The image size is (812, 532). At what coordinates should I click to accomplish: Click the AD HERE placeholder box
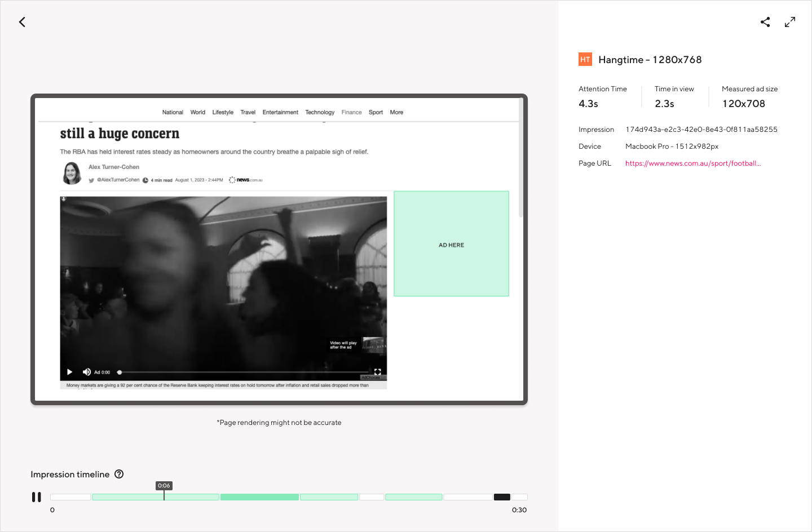coord(452,243)
